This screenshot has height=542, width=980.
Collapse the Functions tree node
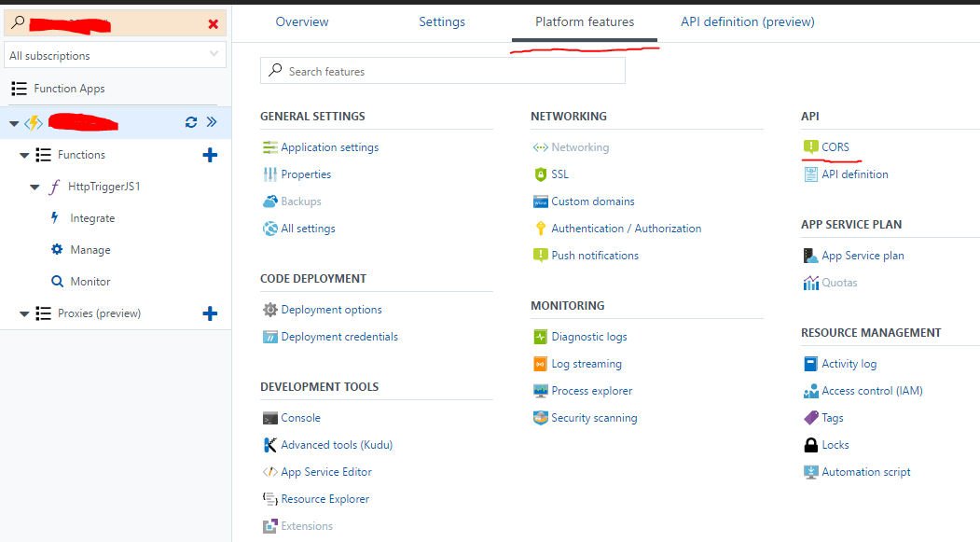pyautogui.click(x=24, y=155)
